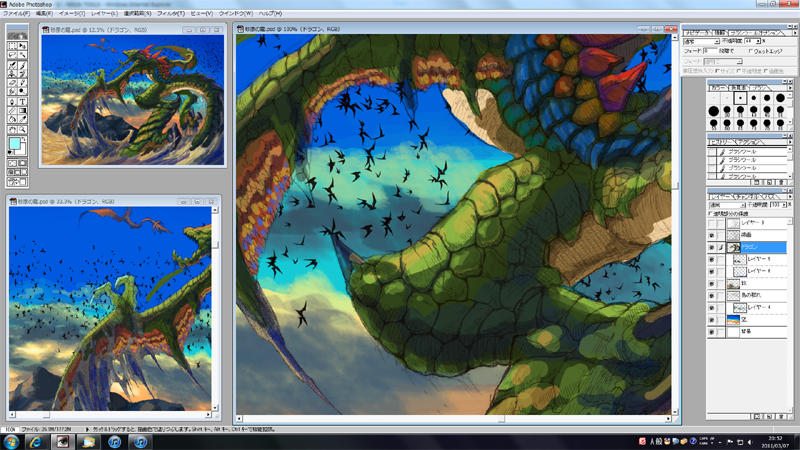Select the Eraser tool

click(12, 83)
